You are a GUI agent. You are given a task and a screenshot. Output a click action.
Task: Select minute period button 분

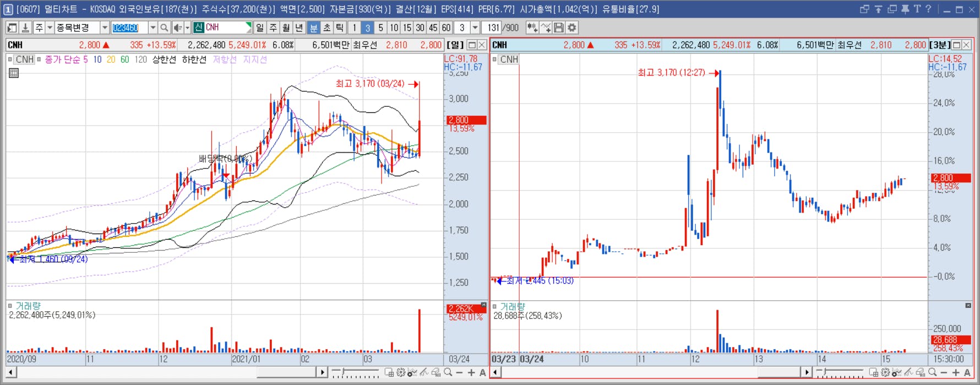(314, 28)
